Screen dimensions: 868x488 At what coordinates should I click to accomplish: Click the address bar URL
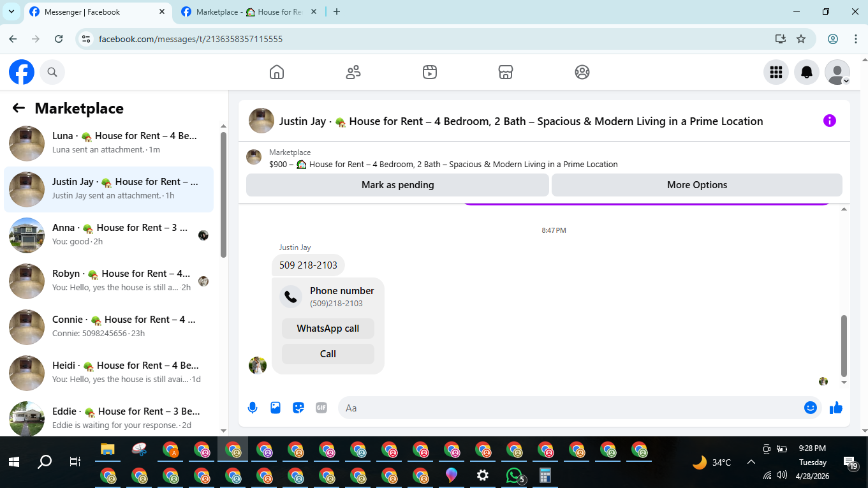tap(191, 39)
